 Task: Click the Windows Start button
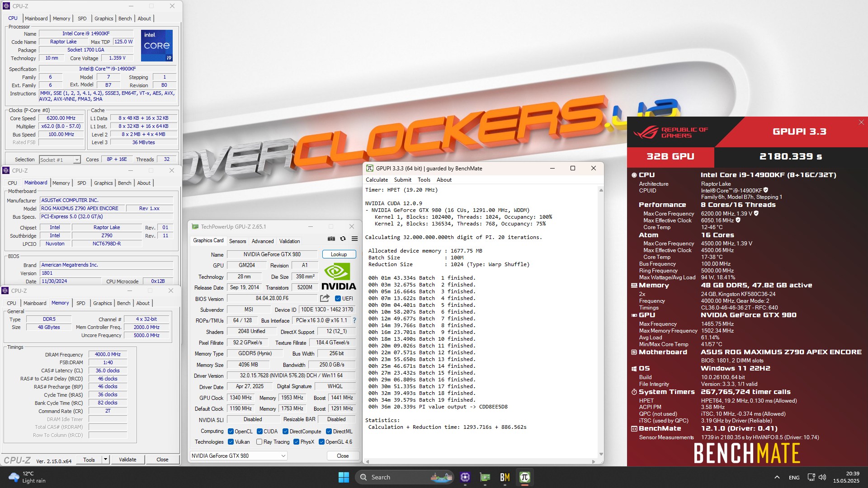(x=344, y=477)
